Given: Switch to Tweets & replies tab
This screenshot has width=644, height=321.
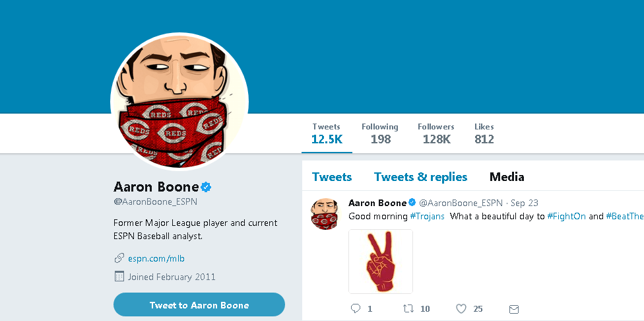Looking at the screenshot, I should tap(420, 177).
